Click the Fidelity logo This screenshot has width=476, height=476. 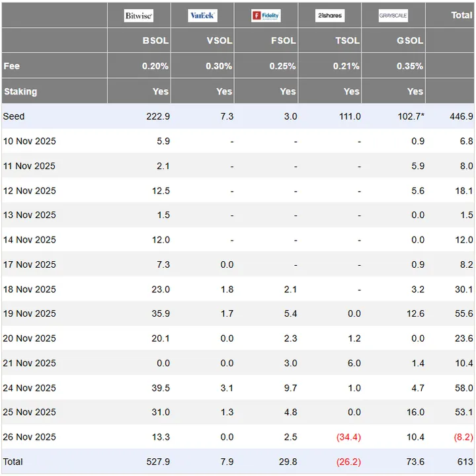[x=266, y=16]
